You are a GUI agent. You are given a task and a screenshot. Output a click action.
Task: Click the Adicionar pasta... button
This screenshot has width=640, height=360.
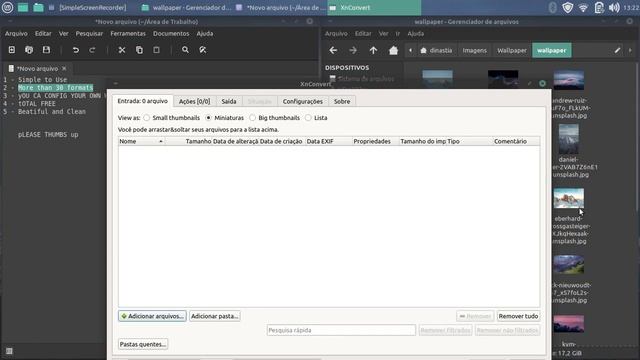pos(215,316)
